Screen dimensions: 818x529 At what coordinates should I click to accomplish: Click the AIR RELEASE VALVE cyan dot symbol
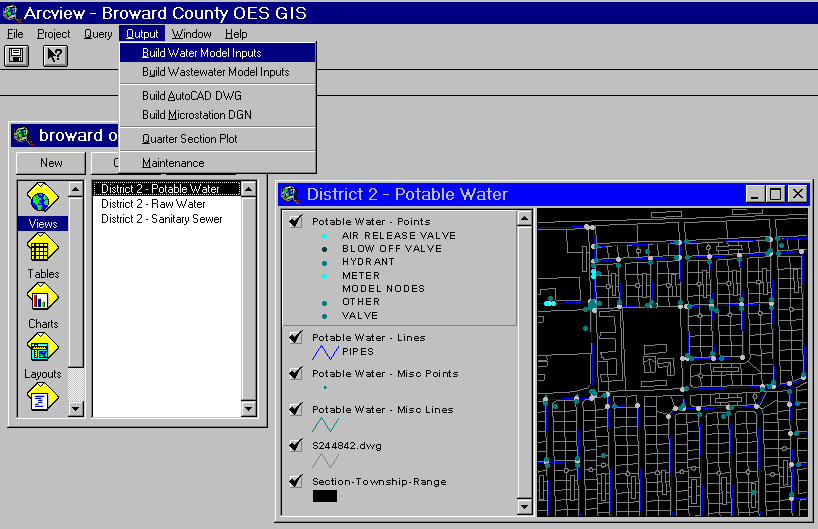pos(324,236)
